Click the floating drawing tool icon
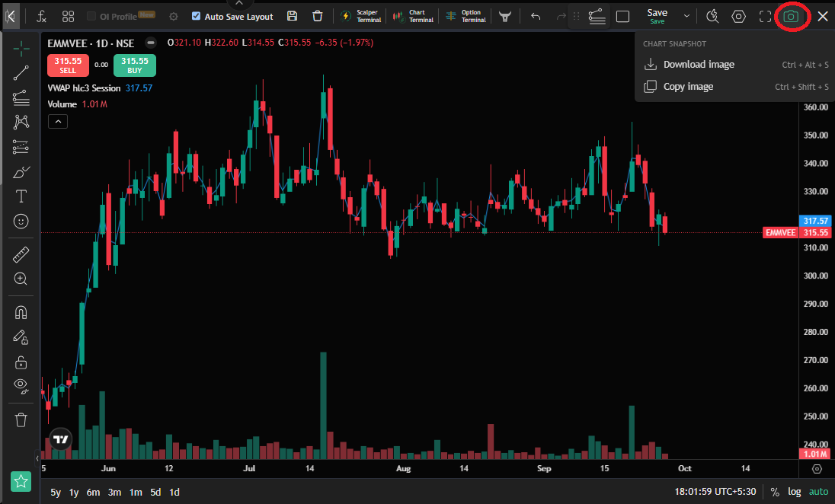The image size is (835, 504). tap(597, 17)
